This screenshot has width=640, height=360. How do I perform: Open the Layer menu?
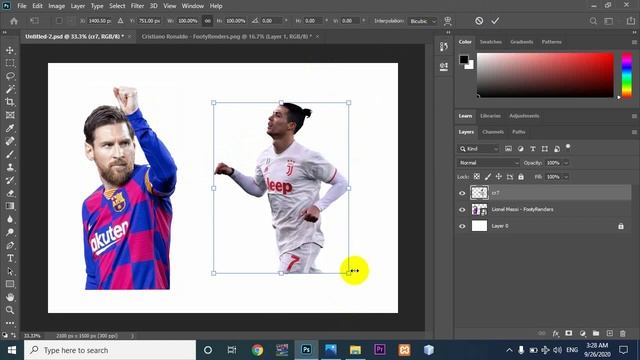point(78,6)
